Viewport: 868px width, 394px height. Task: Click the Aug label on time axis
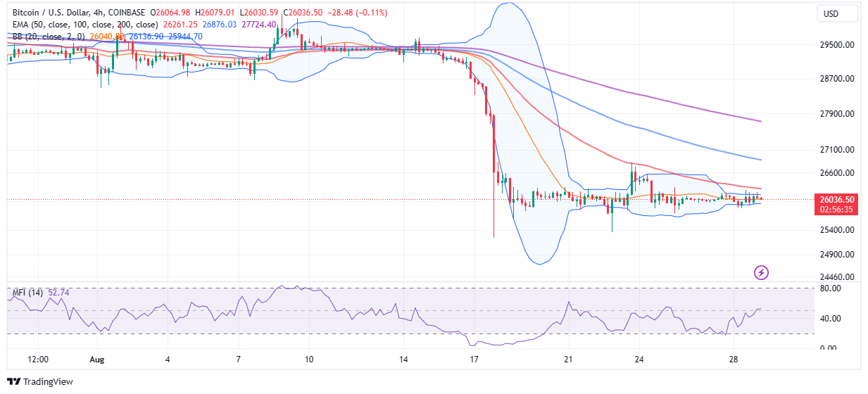click(96, 360)
